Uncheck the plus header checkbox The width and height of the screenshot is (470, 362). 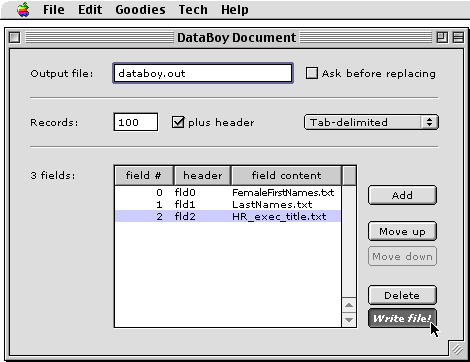[x=178, y=122]
